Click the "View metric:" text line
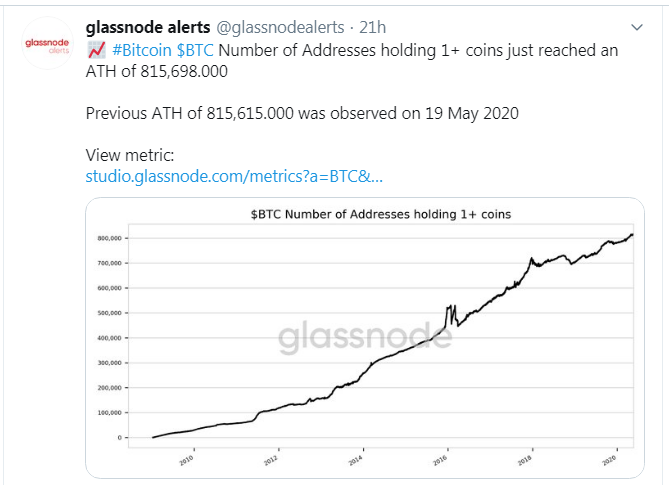 click(131, 156)
